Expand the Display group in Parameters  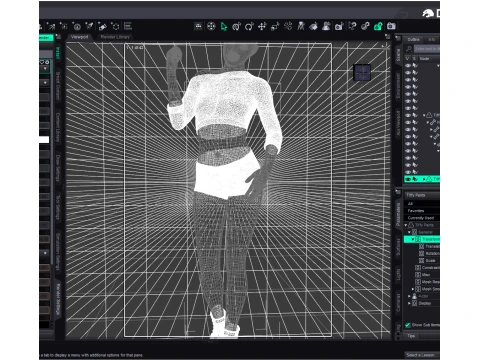(409, 303)
